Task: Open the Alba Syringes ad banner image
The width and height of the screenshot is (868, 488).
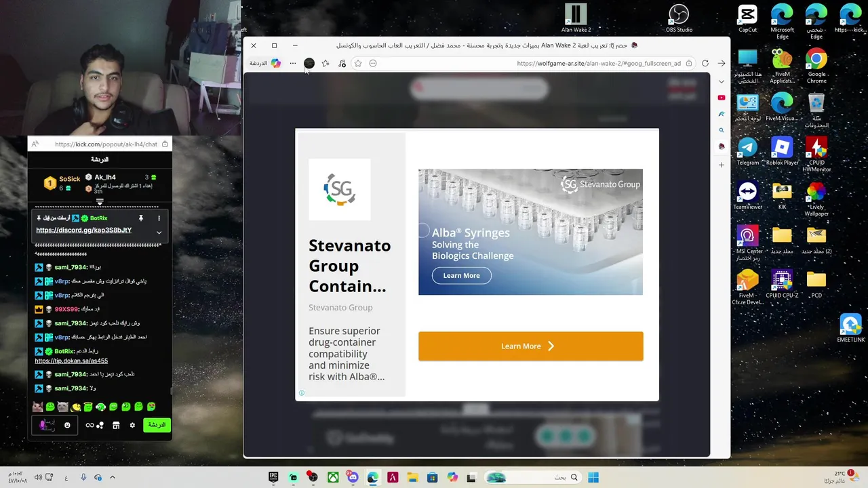Action: click(x=530, y=232)
